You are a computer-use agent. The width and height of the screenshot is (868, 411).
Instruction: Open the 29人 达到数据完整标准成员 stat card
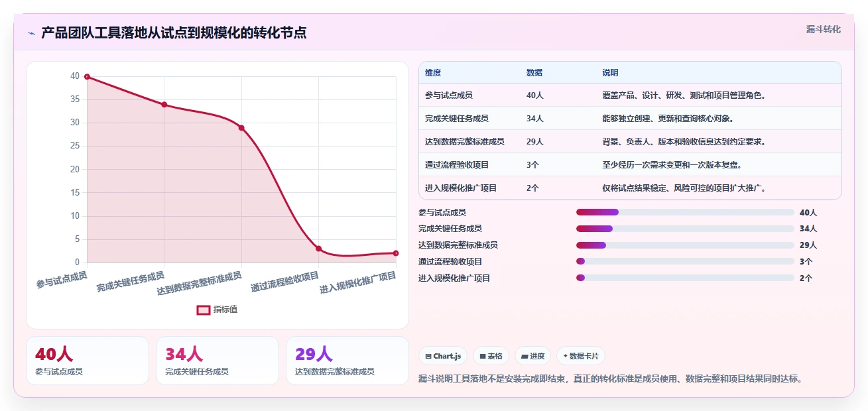pyautogui.click(x=347, y=361)
